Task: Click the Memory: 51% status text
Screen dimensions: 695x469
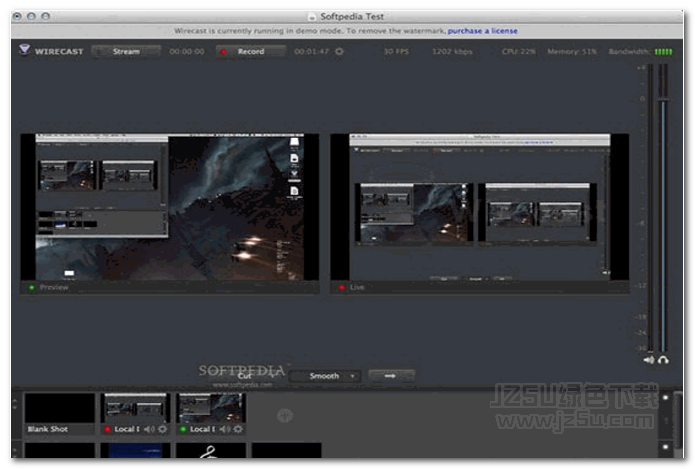Action: pos(572,51)
